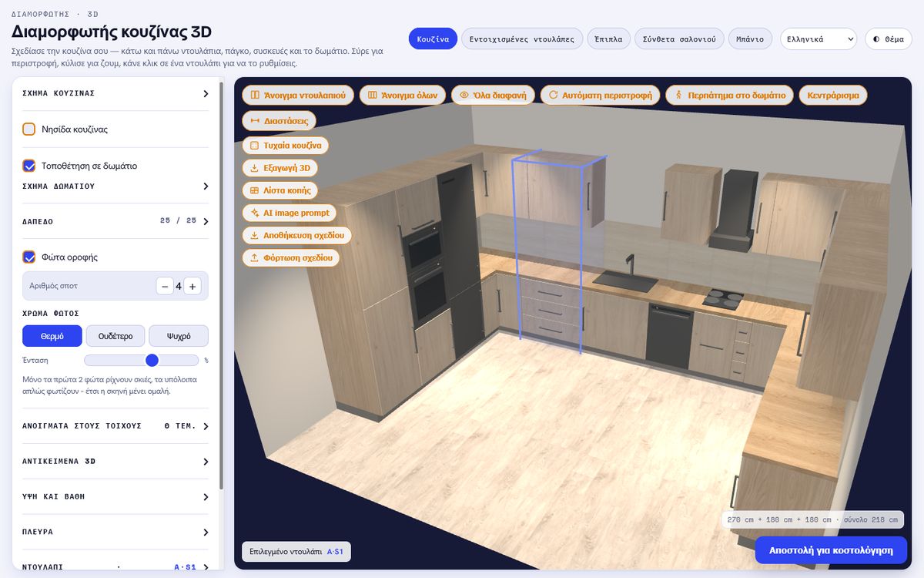924x578 pixels.
Task: Disable the Φώτα οροφής checkbox
Action: 29,257
